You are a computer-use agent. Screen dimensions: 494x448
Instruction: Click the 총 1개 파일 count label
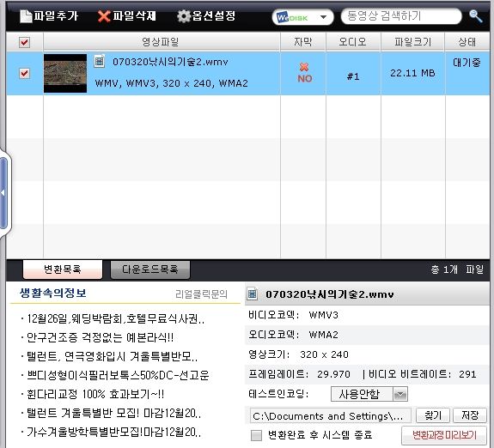coord(457,269)
